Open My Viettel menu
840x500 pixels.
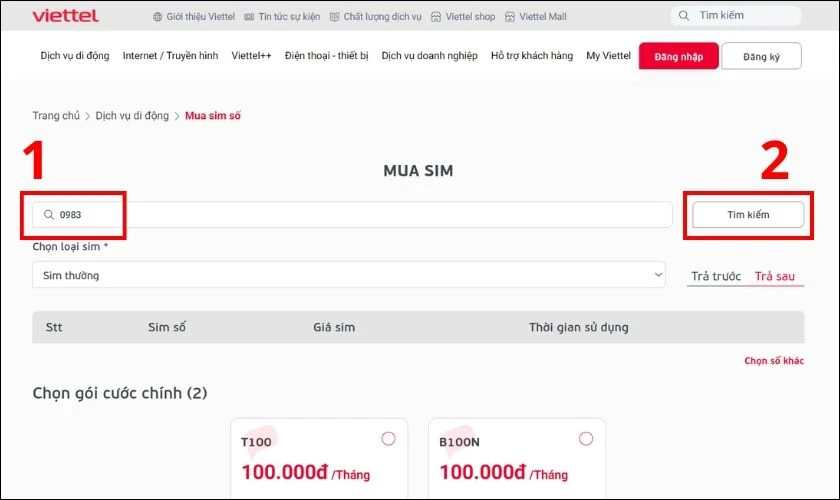click(609, 56)
